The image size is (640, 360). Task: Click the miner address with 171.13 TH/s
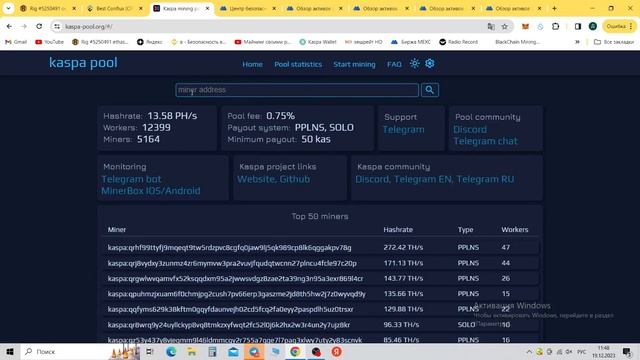[232, 263]
